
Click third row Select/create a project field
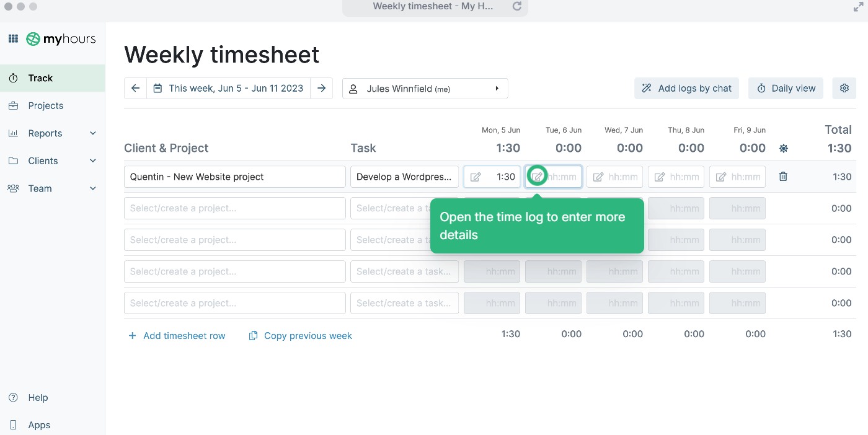(235, 240)
